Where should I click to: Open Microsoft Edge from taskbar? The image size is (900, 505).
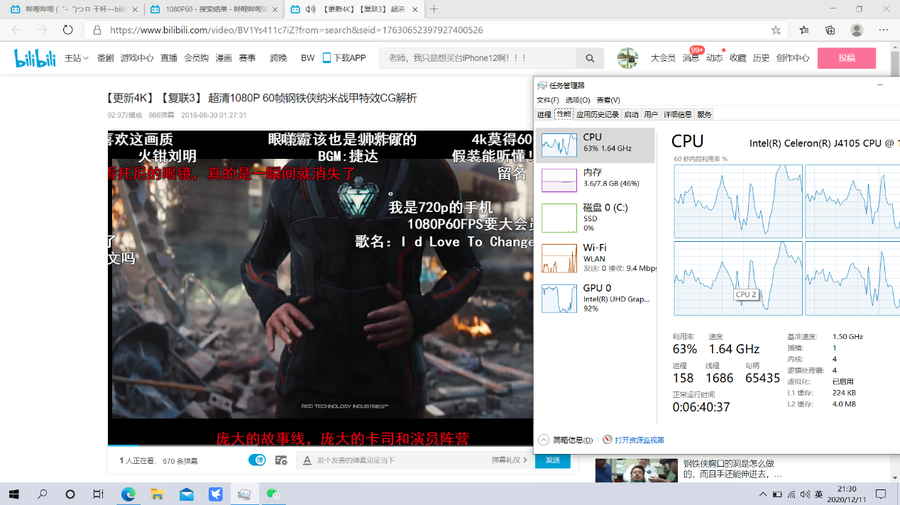pos(128,494)
